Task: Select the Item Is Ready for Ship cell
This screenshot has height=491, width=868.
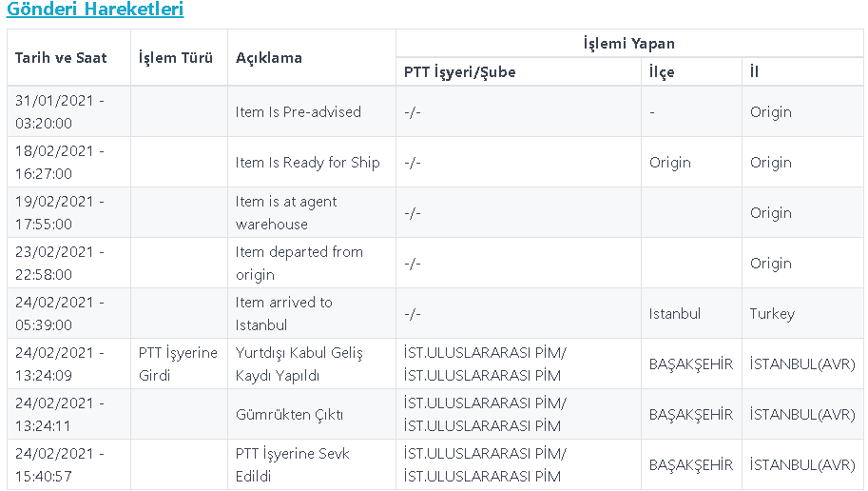Action: click(307, 162)
